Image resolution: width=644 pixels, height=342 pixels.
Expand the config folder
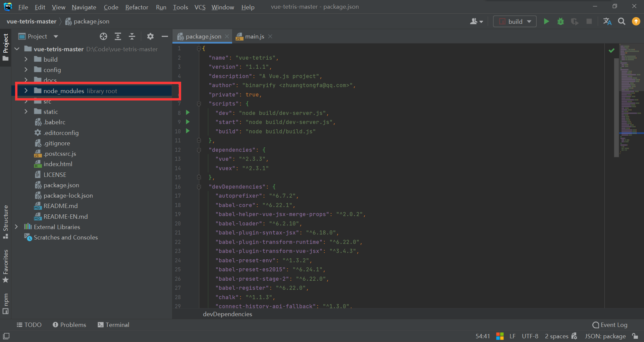point(26,70)
